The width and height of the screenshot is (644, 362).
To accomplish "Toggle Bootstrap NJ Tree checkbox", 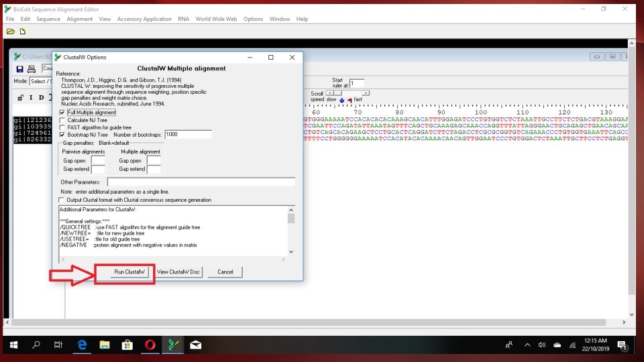I will point(62,135).
